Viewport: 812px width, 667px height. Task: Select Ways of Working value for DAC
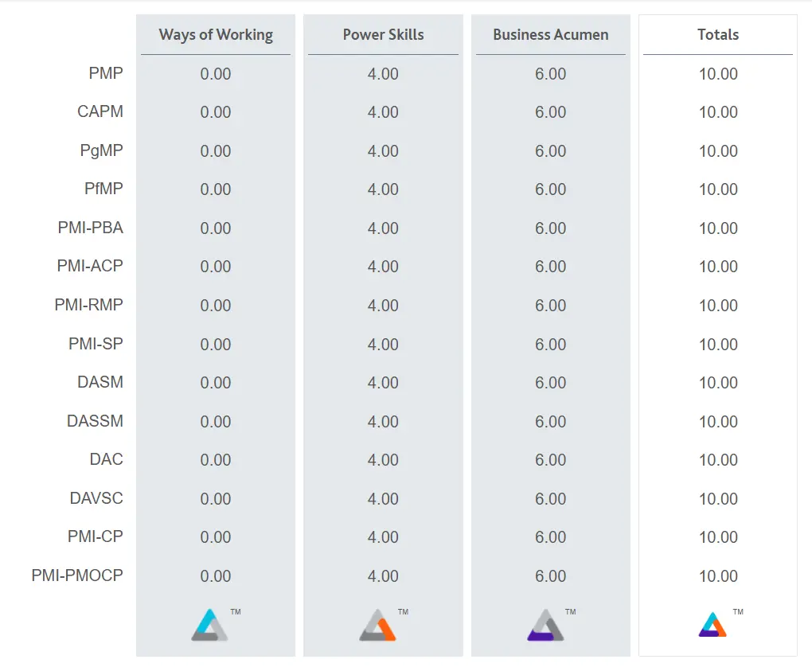216,460
